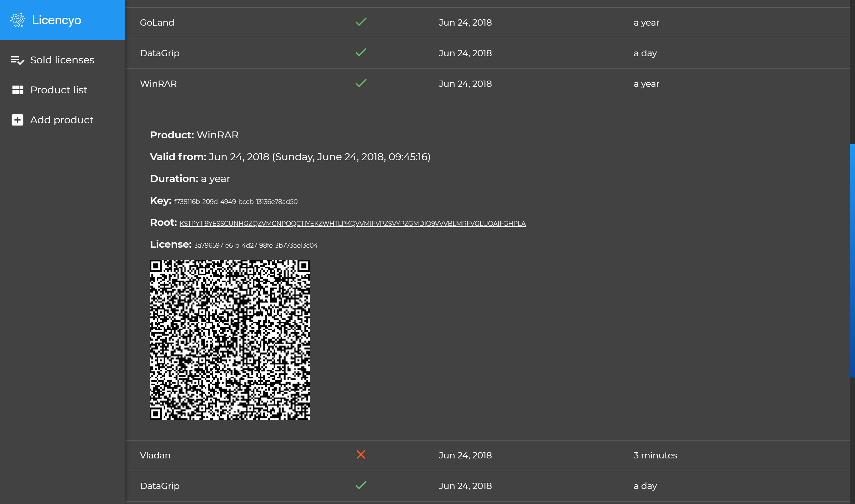855x504 pixels.
Task: Expand the Vladan license row
Action: click(x=155, y=455)
